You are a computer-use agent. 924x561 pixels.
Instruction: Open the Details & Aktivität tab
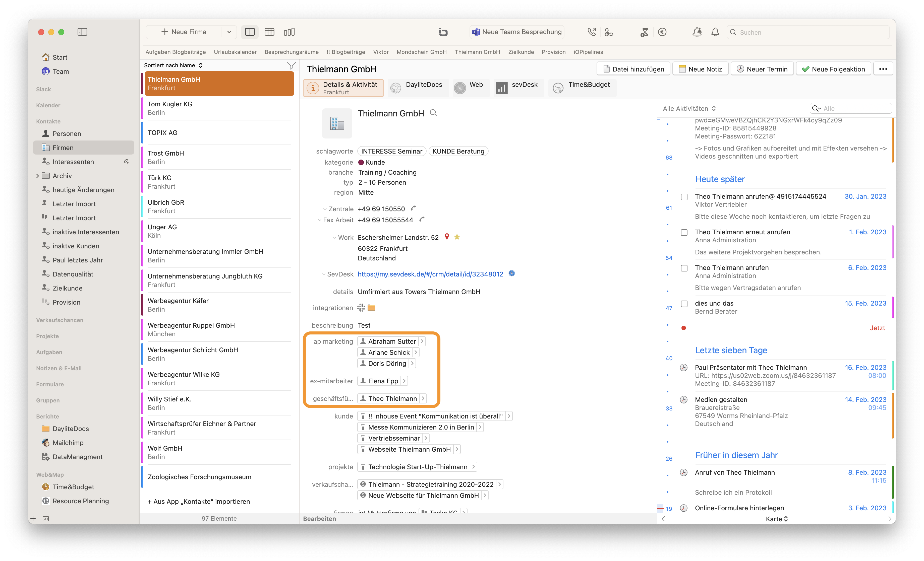tap(343, 88)
